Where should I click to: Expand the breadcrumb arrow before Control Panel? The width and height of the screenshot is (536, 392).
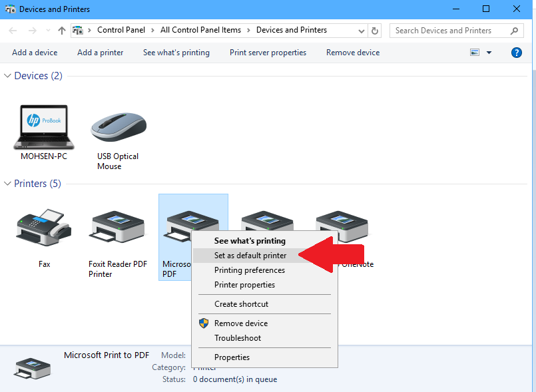pos(90,30)
